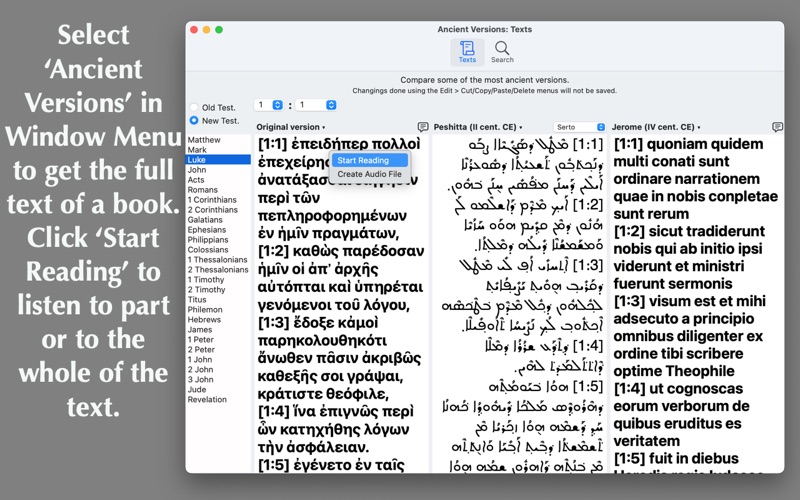Viewport: 800px width, 500px height.
Task: Select 3 John in book list
Action: [218, 380]
